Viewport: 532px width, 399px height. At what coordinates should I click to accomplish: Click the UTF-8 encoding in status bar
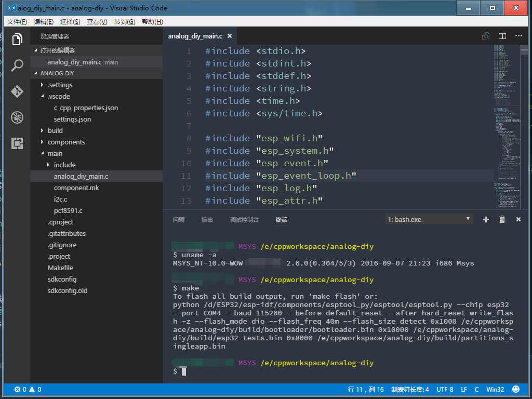445,389
